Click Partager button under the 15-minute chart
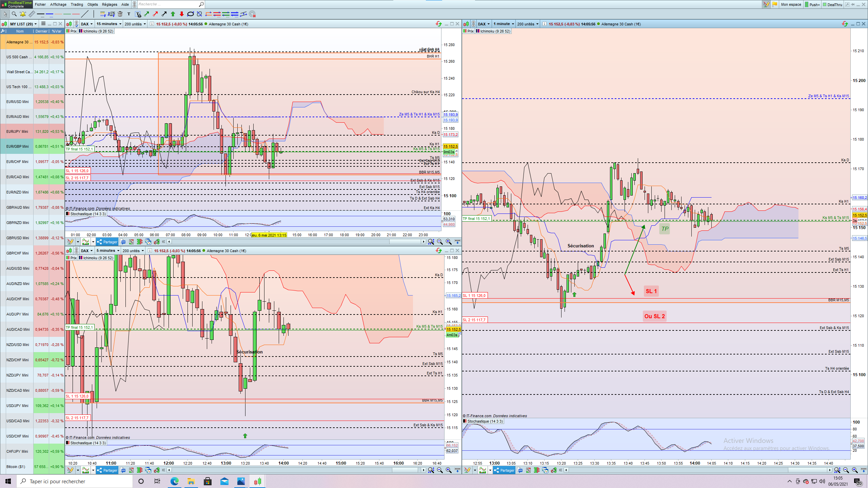This screenshot has height=488, width=868. (x=107, y=242)
